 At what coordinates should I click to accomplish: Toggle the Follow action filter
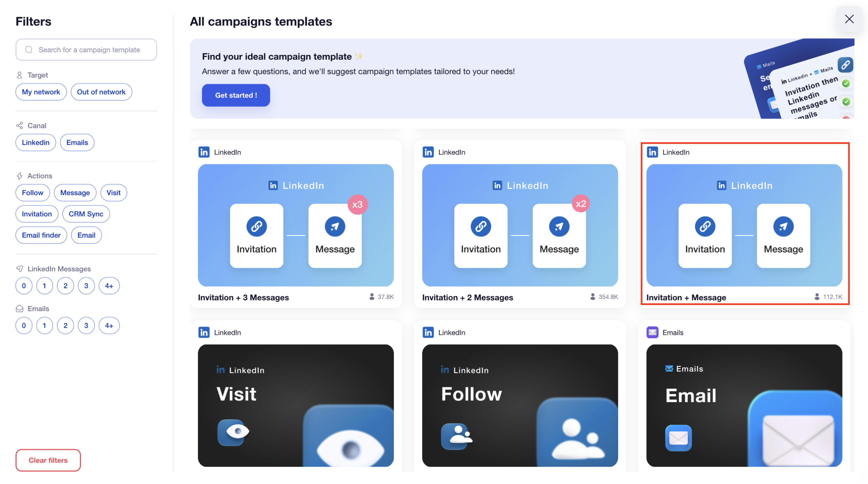point(32,193)
